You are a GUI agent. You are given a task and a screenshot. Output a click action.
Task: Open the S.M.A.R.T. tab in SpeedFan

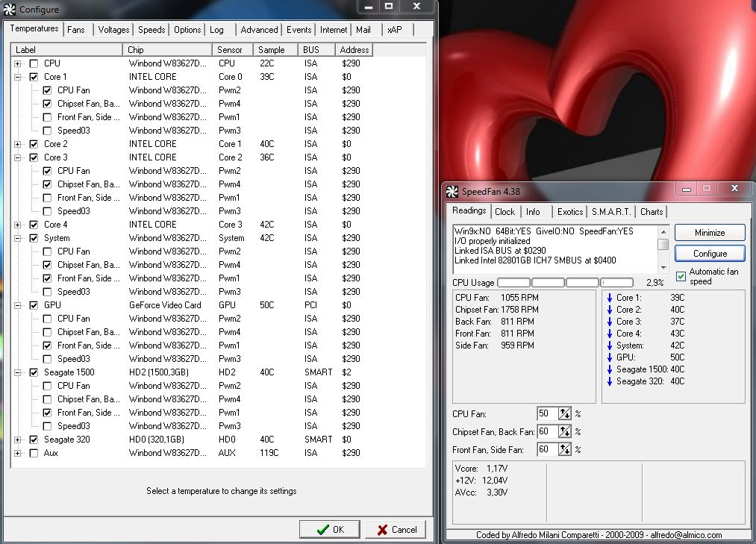(611, 212)
